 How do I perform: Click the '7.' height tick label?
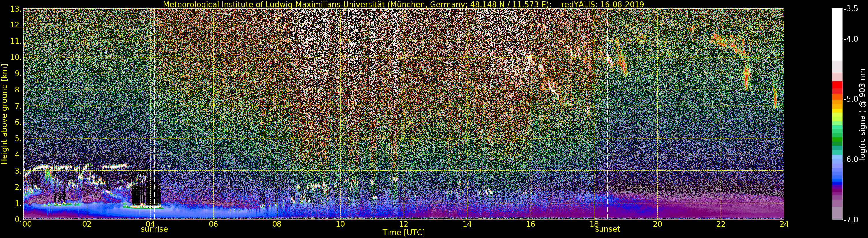click(18, 106)
